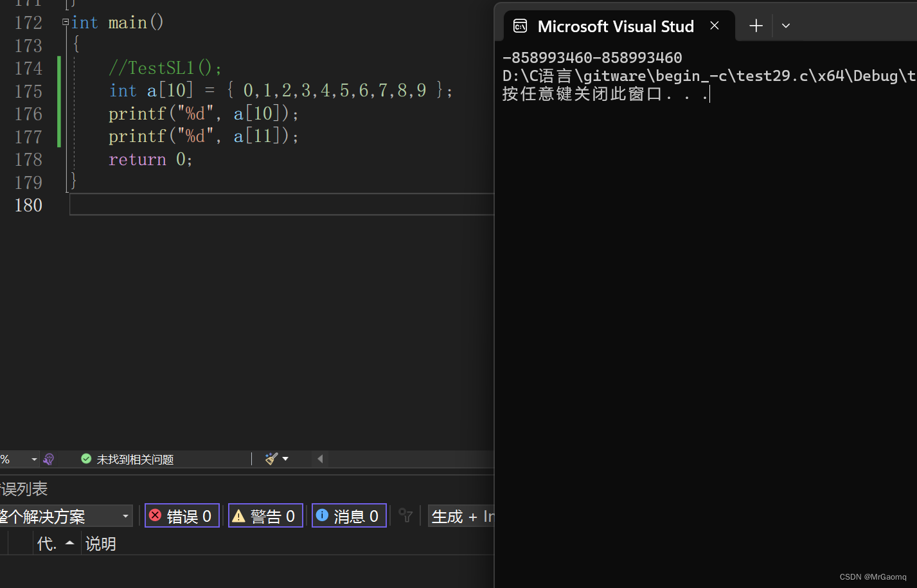
Task: Collapse the main function fold marker
Action: [x=66, y=22]
